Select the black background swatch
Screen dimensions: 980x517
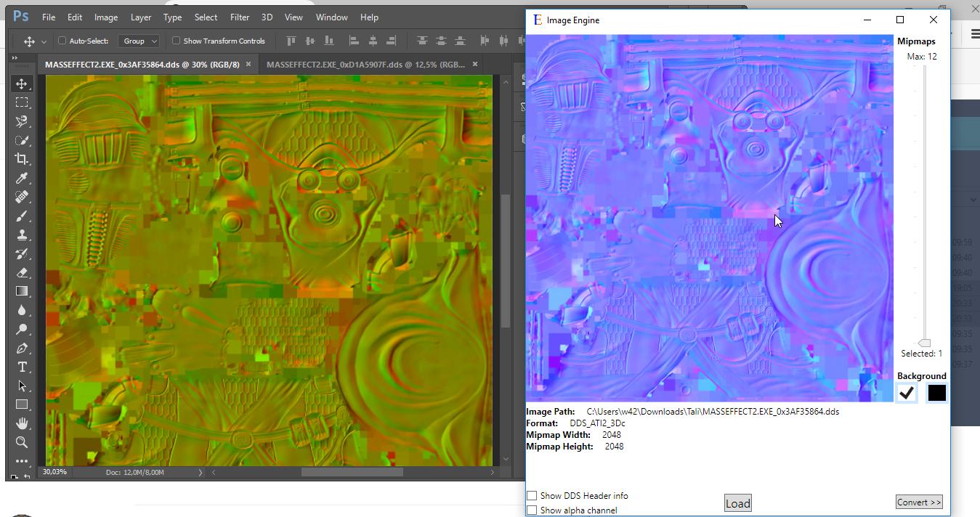[x=936, y=393]
